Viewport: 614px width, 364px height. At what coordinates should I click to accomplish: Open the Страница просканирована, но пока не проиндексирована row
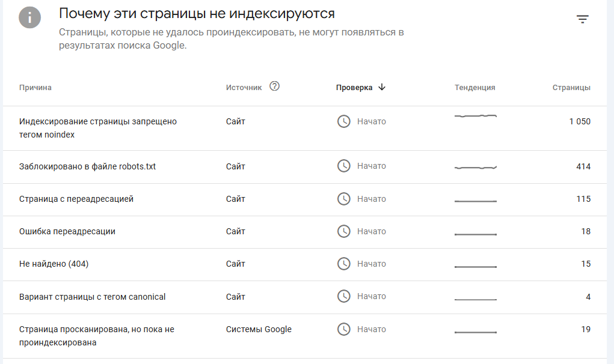tap(97, 336)
